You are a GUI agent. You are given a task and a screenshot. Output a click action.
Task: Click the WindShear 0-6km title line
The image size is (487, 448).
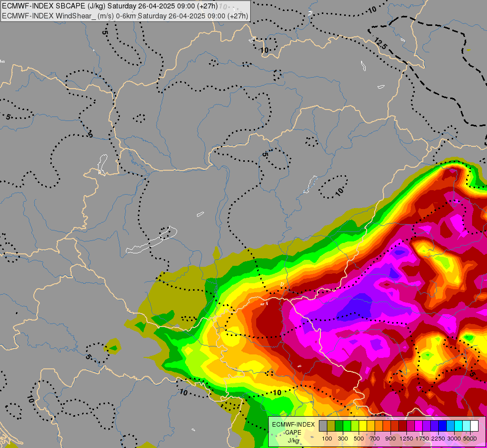coord(125,16)
